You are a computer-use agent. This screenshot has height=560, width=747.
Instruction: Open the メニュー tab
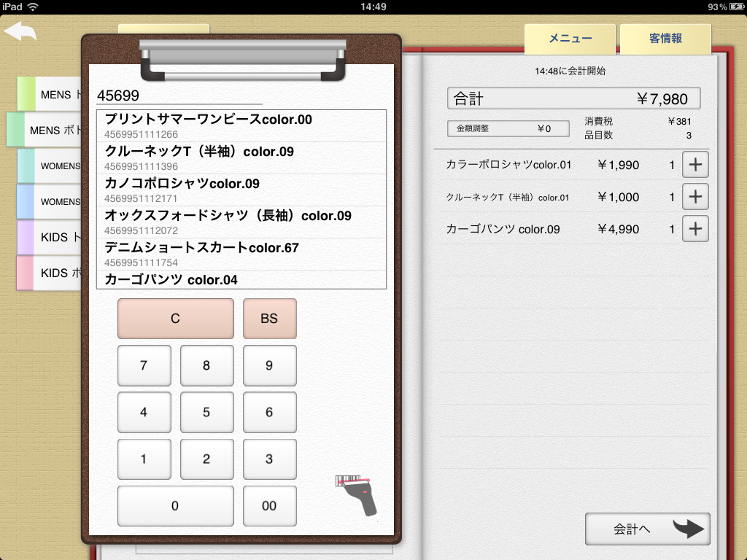570,39
